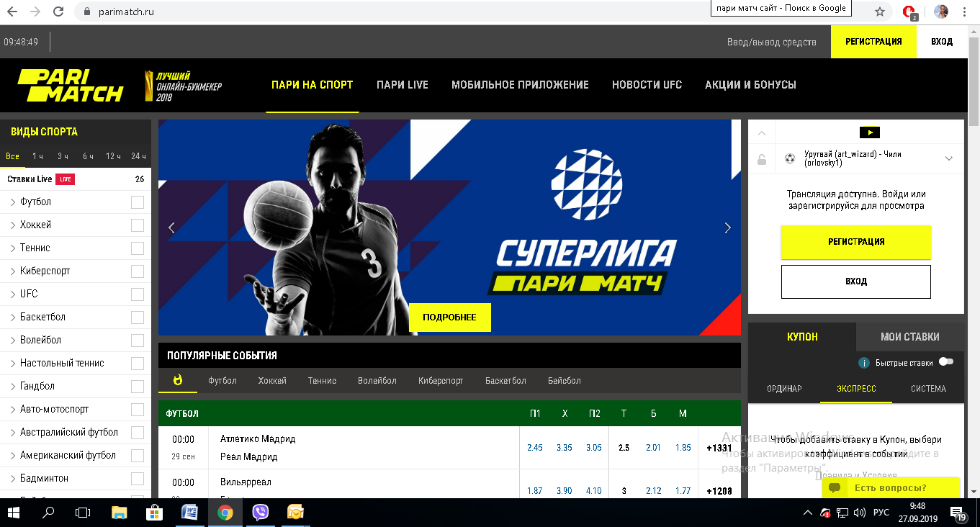Select the ОРДИНАР bet type tab
Viewport: 980px width, 527px height.
pyautogui.click(x=784, y=389)
